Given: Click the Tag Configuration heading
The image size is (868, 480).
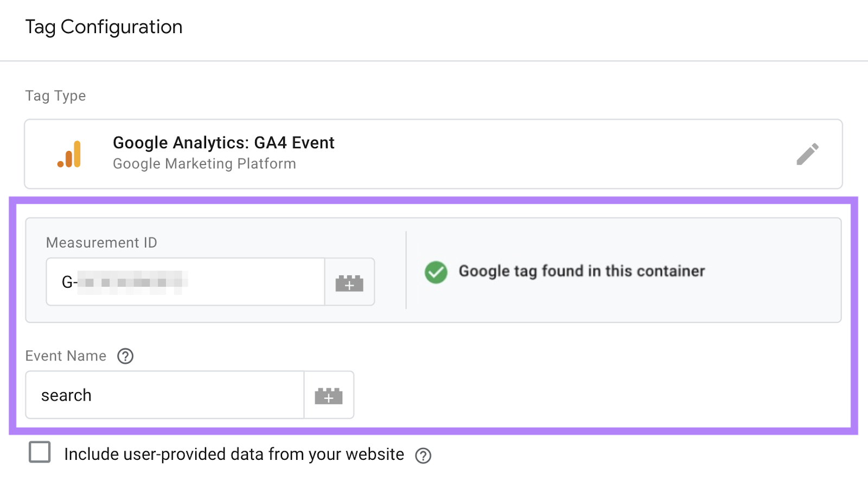Looking at the screenshot, I should [x=104, y=26].
